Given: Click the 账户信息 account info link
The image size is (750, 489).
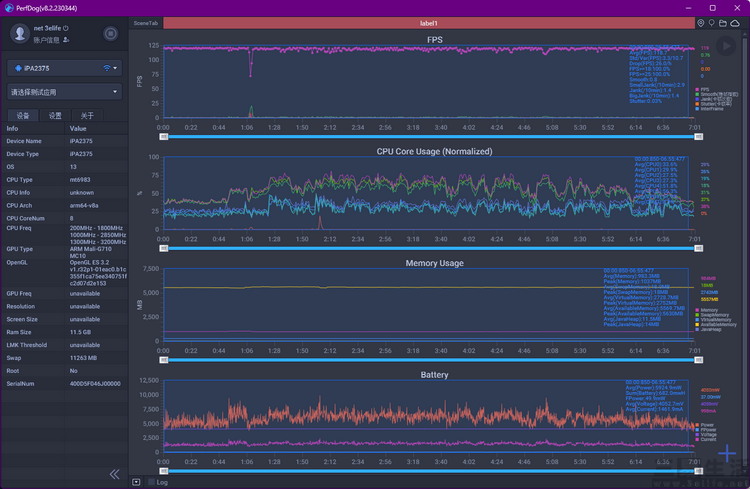Looking at the screenshot, I should pyautogui.click(x=46, y=40).
